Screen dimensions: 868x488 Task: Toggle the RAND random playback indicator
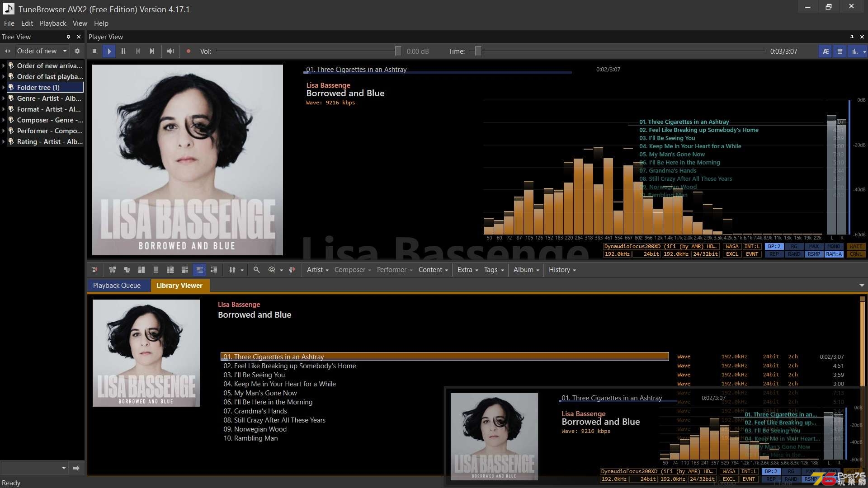click(794, 254)
